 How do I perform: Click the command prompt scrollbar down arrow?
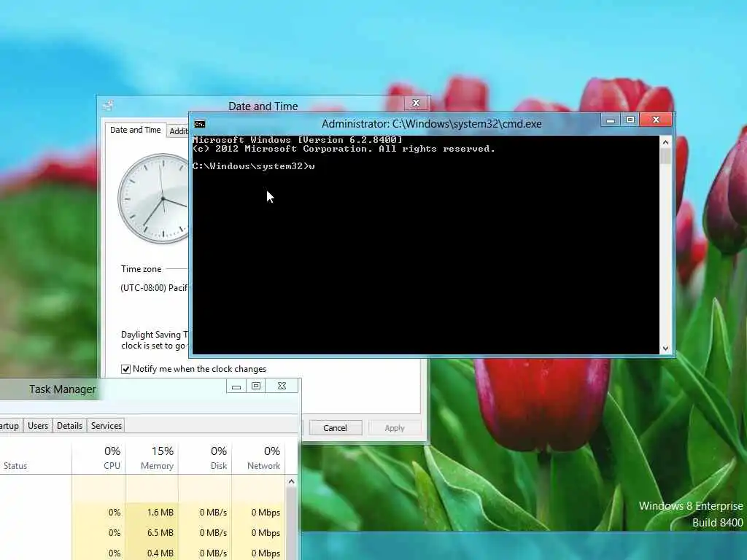click(665, 349)
